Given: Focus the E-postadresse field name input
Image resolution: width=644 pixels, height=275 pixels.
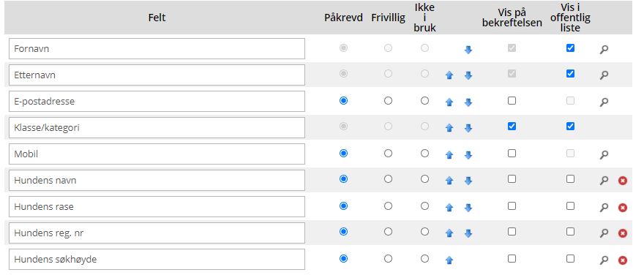Looking at the screenshot, I should coord(157,101).
